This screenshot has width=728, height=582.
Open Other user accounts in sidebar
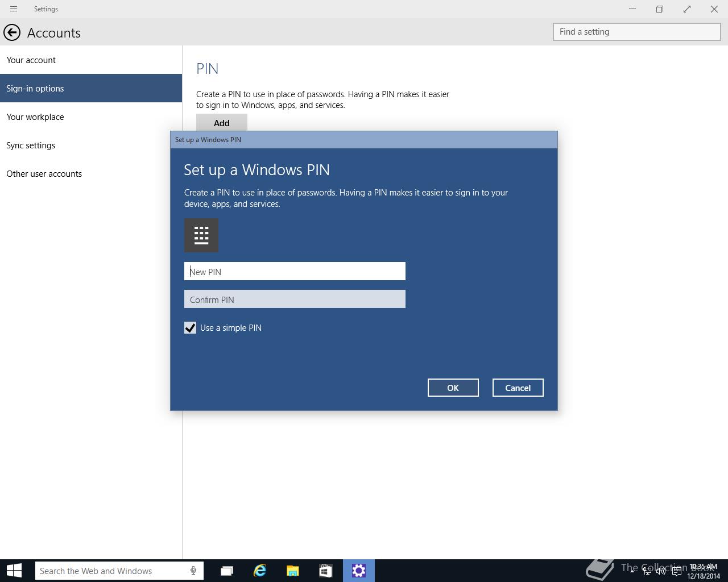(91, 174)
